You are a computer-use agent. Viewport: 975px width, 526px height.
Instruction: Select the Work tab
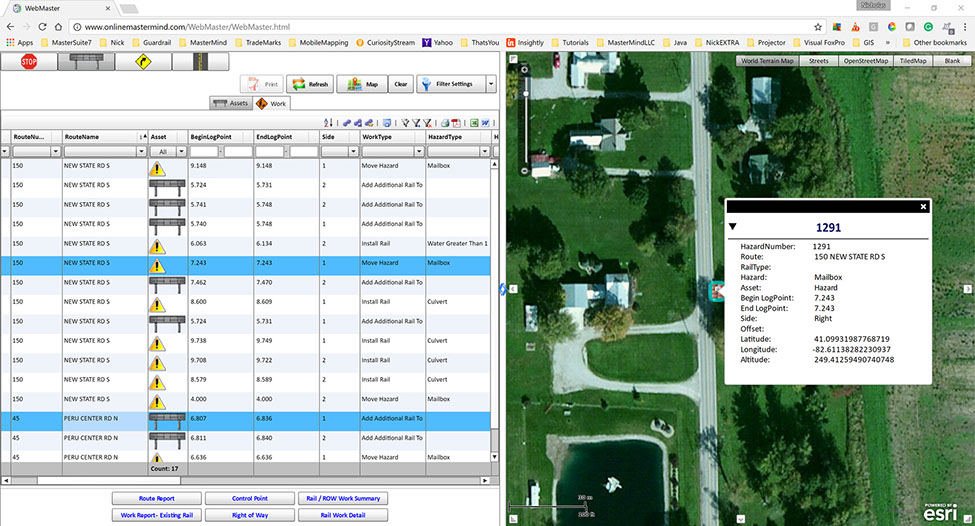(x=271, y=103)
